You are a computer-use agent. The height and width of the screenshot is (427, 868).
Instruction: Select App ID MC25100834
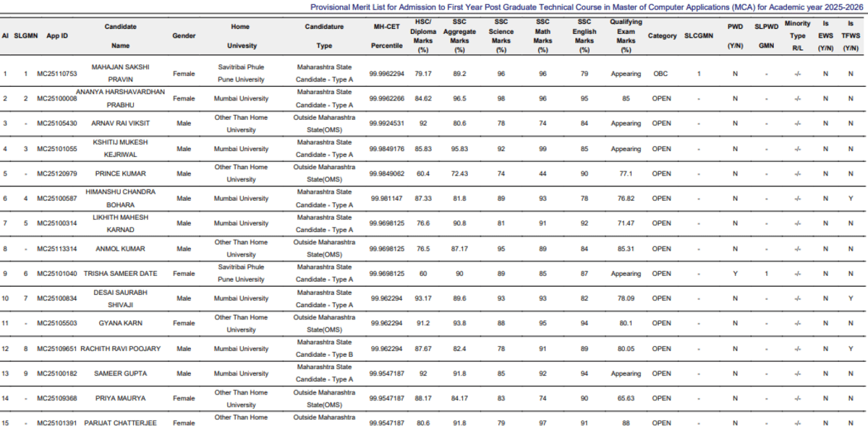coord(57,298)
